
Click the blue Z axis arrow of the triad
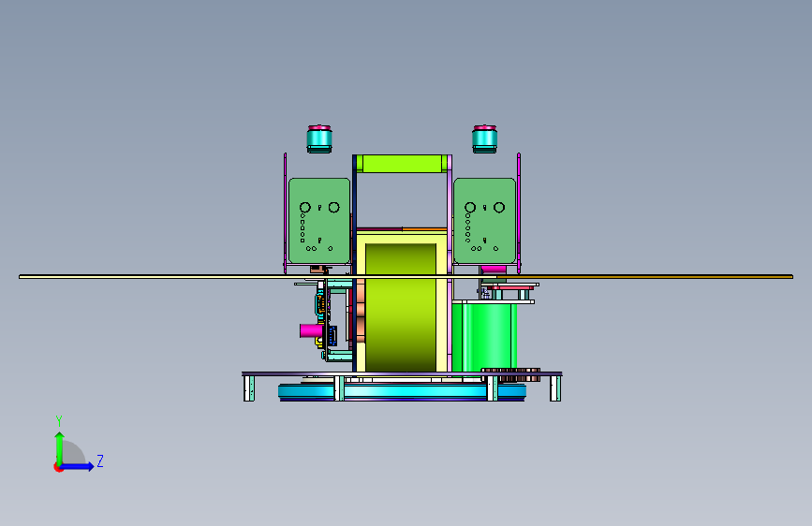coord(78,466)
